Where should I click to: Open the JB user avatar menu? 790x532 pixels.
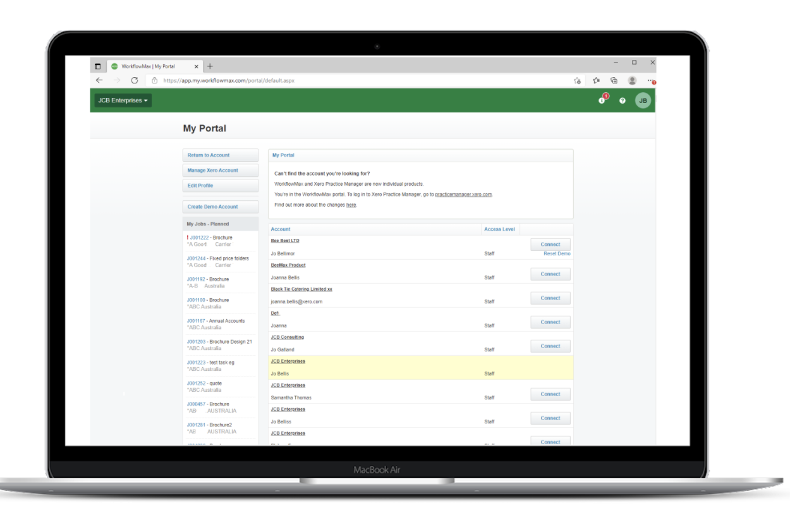click(643, 100)
